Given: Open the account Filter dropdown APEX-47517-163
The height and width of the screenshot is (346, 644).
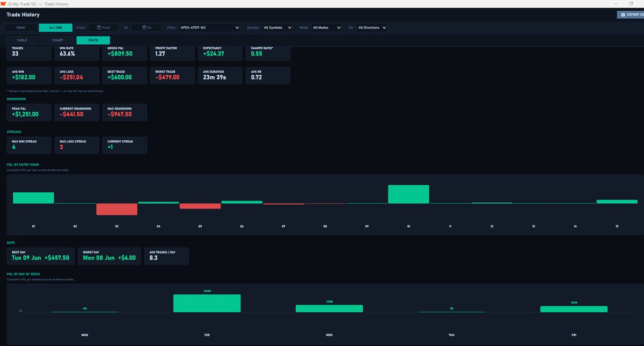Looking at the screenshot, I should [x=209, y=27].
